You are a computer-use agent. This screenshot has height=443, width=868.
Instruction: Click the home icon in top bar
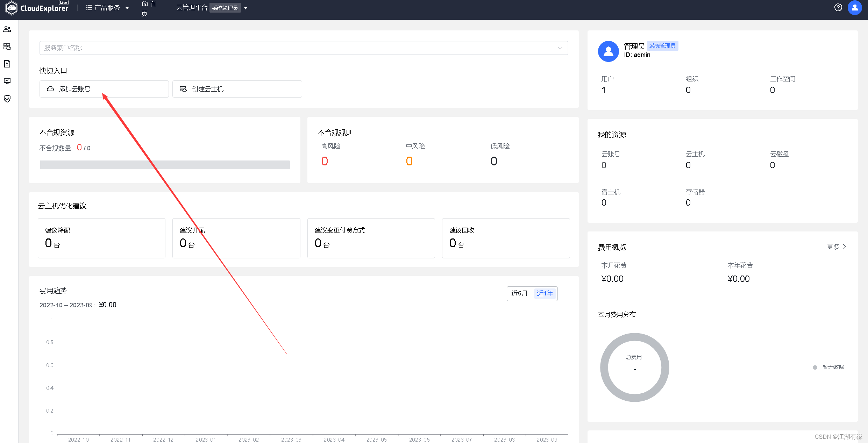tap(145, 3)
